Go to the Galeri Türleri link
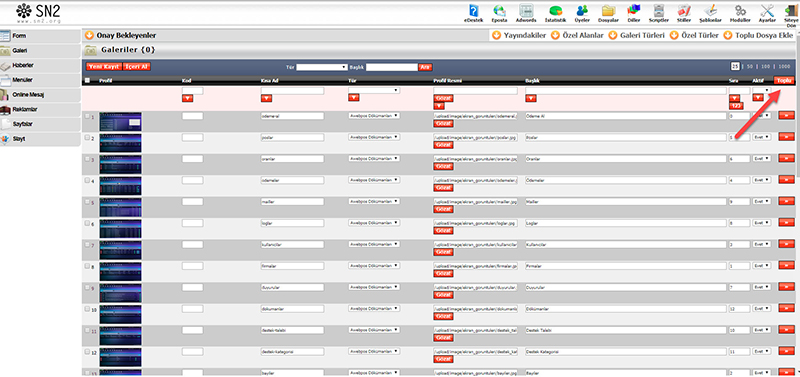This screenshot has width=800, height=377. [641, 36]
